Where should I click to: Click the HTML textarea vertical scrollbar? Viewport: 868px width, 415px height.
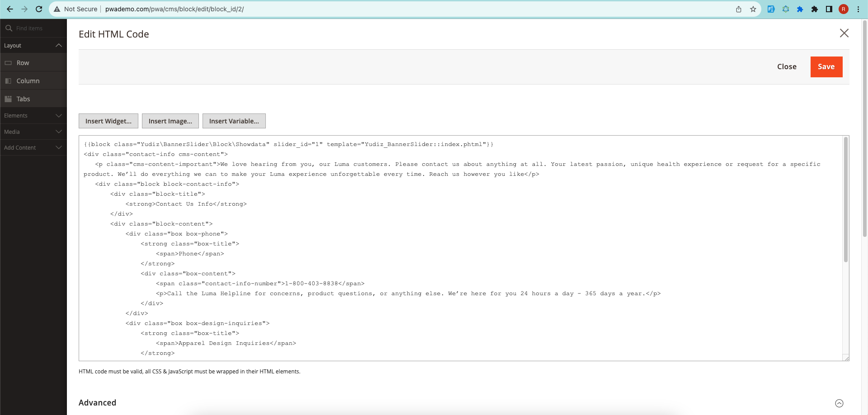(845, 199)
